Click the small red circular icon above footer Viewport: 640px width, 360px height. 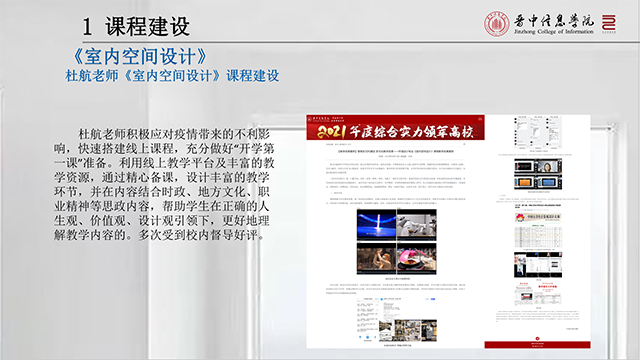(537, 338)
